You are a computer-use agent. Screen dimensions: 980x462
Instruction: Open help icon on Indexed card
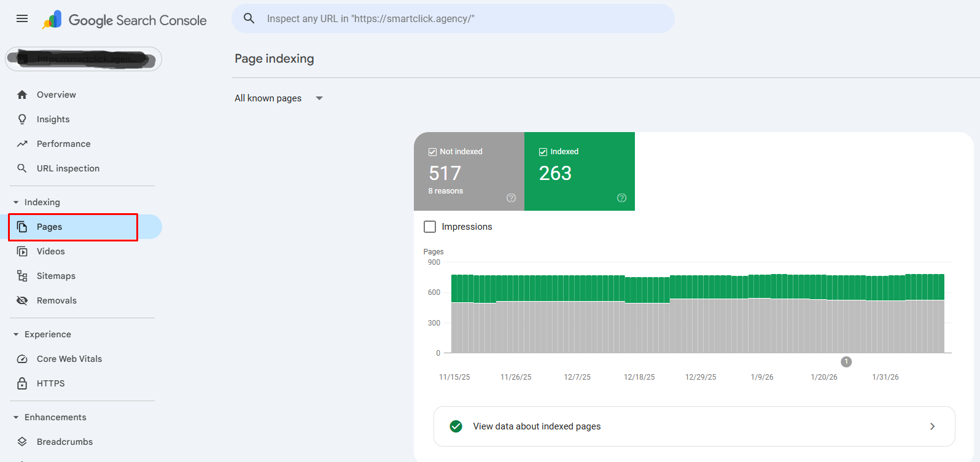tap(621, 198)
